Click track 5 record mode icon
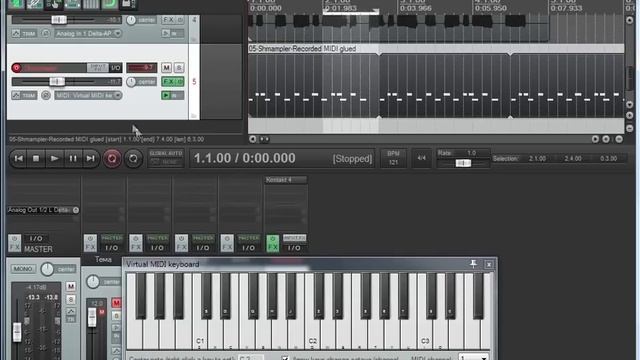The height and width of the screenshot is (360, 640). (x=46, y=96)
